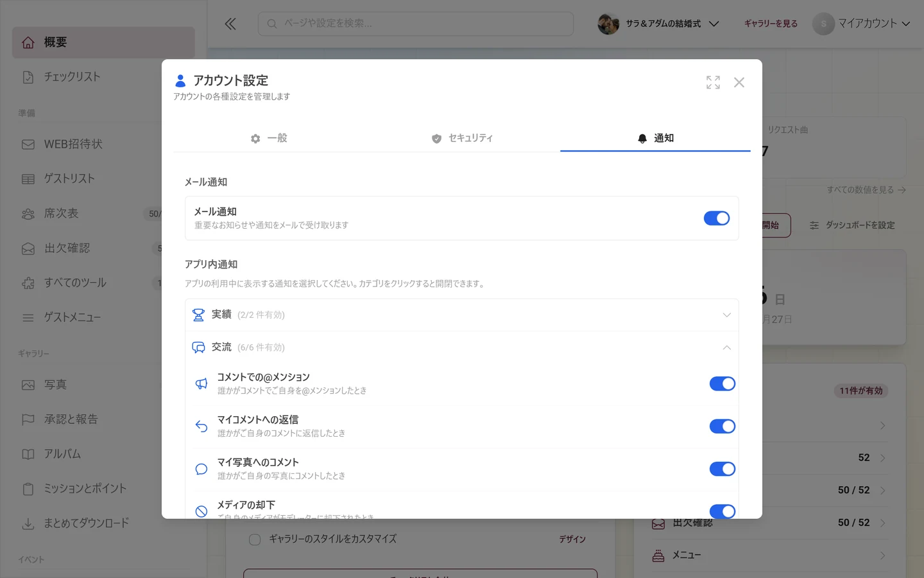Viewport: 924px width, 578px height.
Task: Click the アルバム book icon
Action: click(x=28, y=455)
